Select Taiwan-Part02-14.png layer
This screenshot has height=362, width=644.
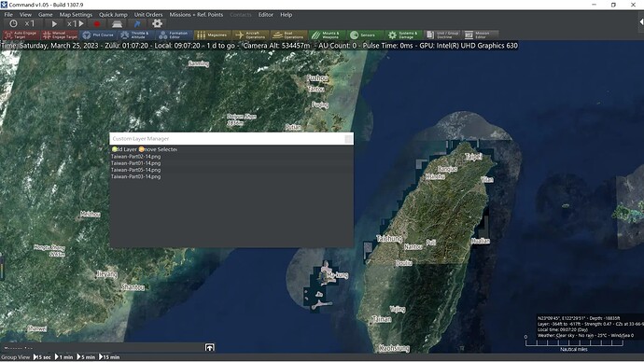tap(136, 157)
